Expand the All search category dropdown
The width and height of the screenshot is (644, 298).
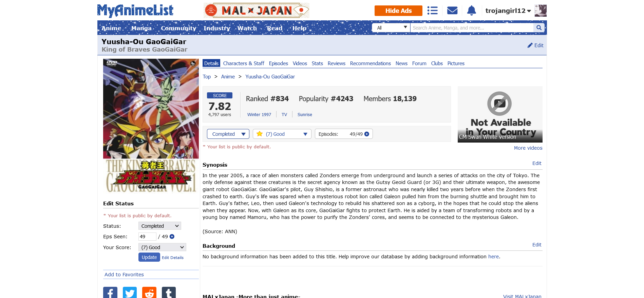[x=391, y=28]
